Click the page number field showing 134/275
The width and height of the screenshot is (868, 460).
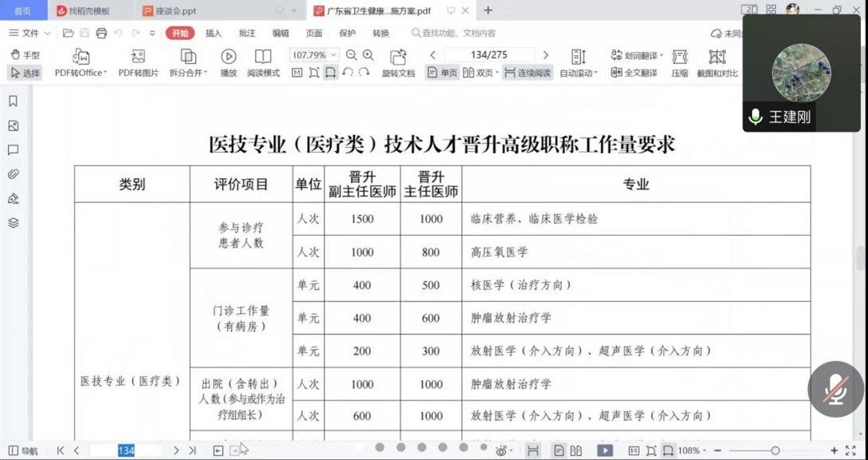(x=489, y=55)
